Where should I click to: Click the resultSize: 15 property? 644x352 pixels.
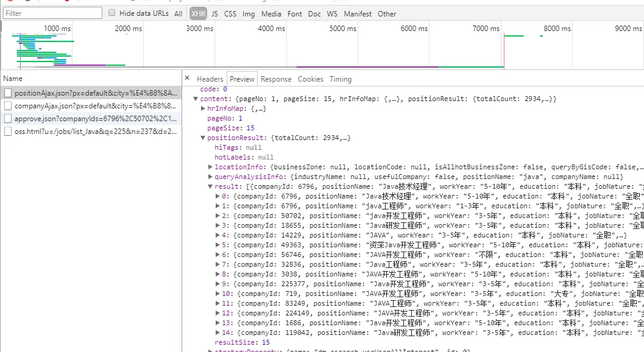[x=242, y=342]
